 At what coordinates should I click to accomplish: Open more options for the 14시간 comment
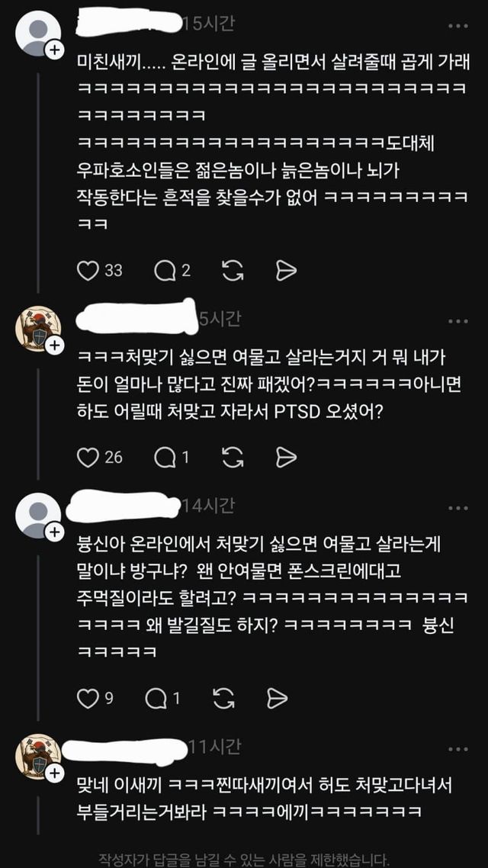[458, 508]
